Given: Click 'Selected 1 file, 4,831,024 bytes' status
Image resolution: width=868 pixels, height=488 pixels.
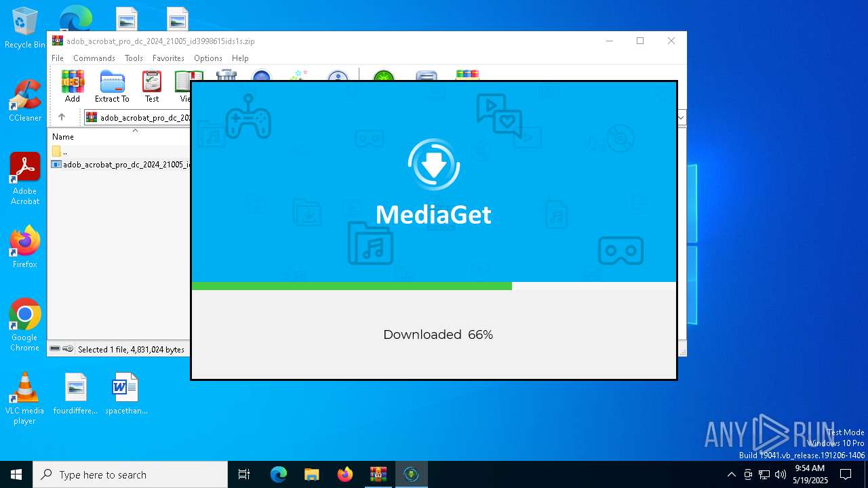Looking at the screenshot, I should [131, 350].
